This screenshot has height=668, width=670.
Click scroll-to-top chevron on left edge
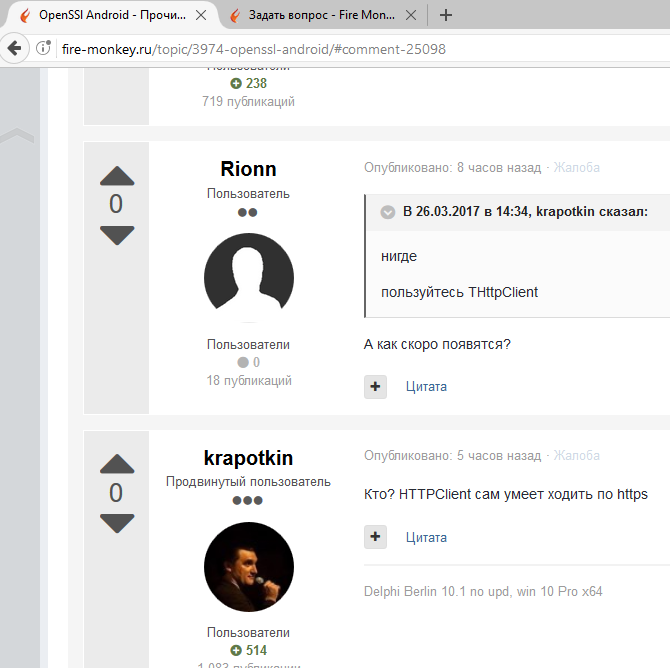tap(17, 135)
